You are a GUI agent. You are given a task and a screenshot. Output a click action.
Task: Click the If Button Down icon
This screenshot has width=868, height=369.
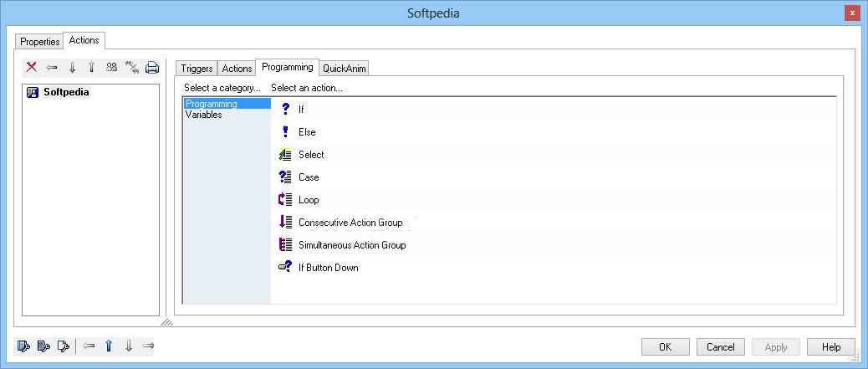click(x=285, y=267)
